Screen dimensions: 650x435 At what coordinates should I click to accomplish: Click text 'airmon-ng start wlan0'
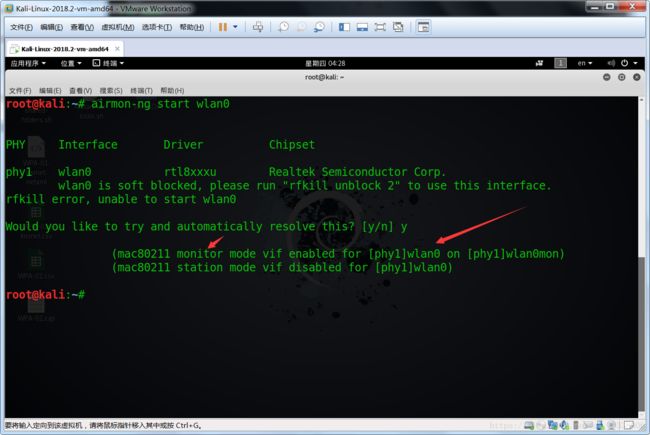[160, 104]
